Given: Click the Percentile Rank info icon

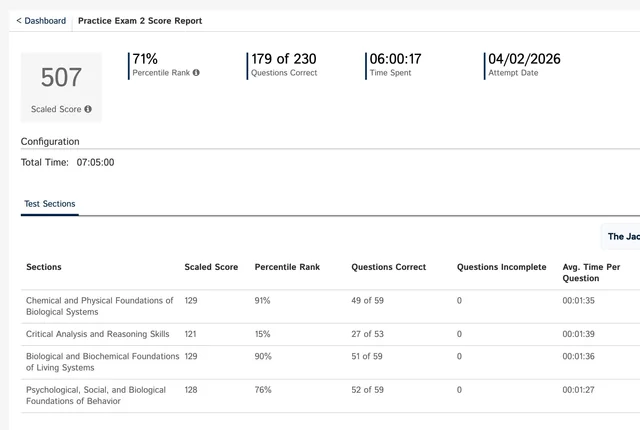Looking at the screenshot, I should tap(196, 73).
